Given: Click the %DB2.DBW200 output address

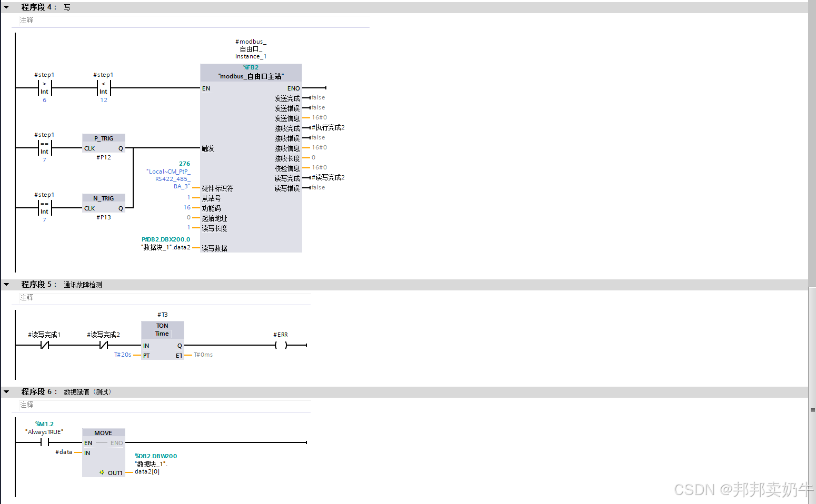Looking at the screenshot, I should click(156, 456).
